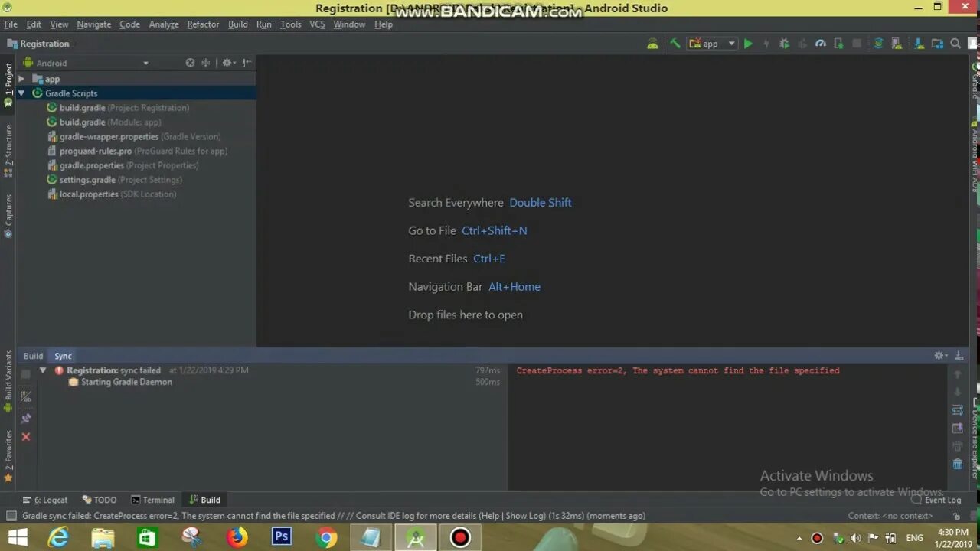Open the VCS menu
Screen dimensions: 980x551
(317, 24)
